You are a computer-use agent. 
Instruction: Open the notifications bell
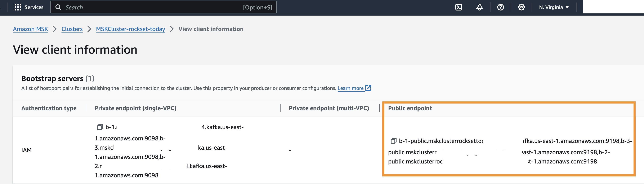coord(479,7)
